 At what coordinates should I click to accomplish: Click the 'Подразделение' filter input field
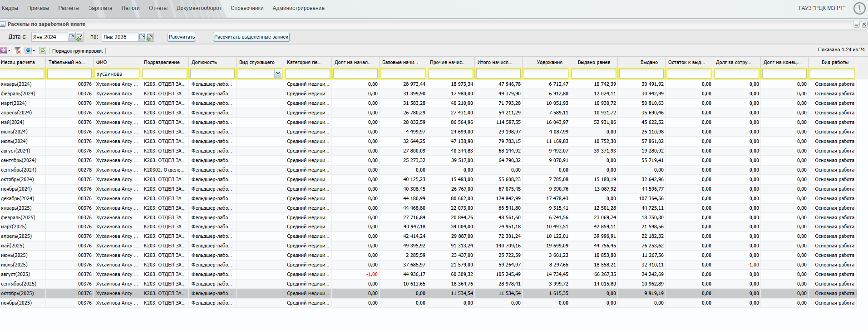pyautogui.click(x=165, y=74)
